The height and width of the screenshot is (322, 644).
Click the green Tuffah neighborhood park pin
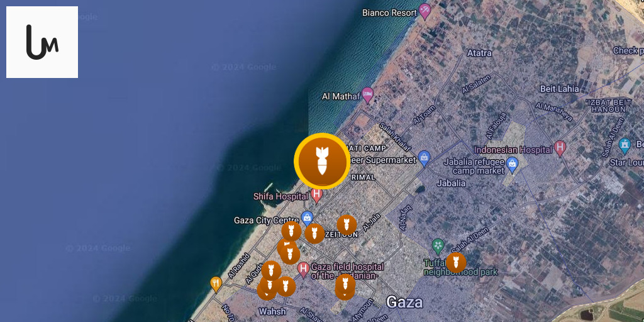tap(438, 247)
